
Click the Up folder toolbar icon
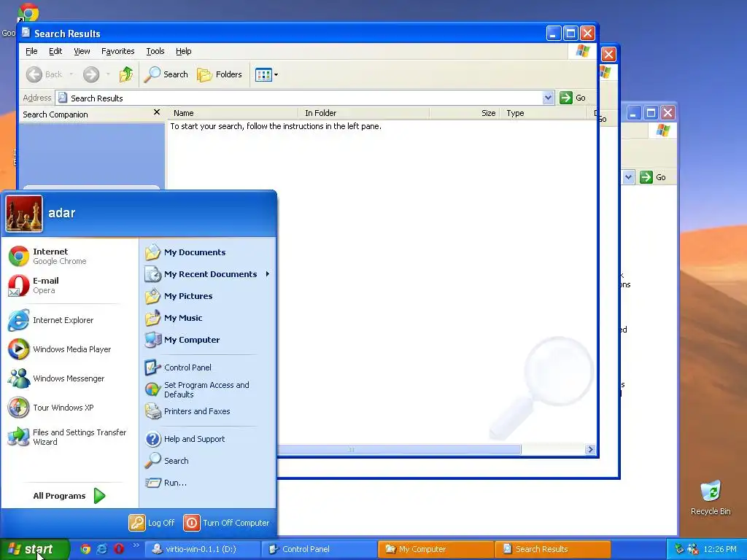pyautogui.click(x=126, y=74)
